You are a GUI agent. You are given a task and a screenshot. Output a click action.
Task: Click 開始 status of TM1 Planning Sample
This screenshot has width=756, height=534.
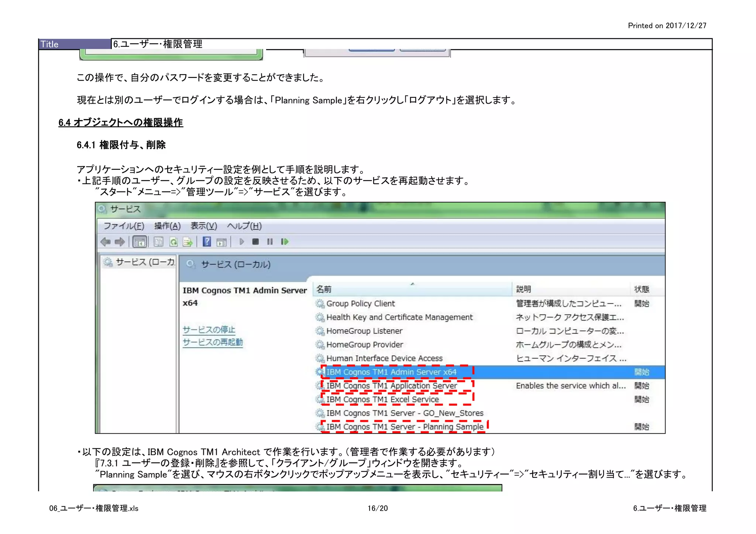point(642,427)
